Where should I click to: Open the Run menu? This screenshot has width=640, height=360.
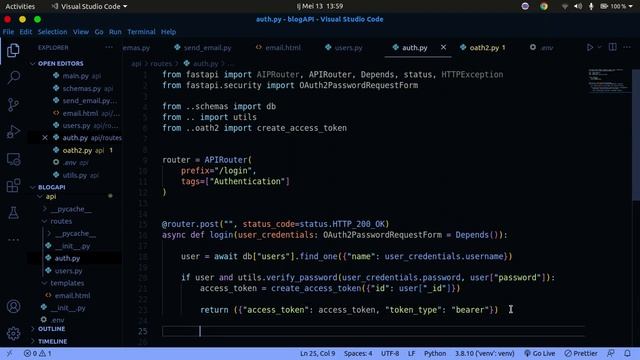115,32
